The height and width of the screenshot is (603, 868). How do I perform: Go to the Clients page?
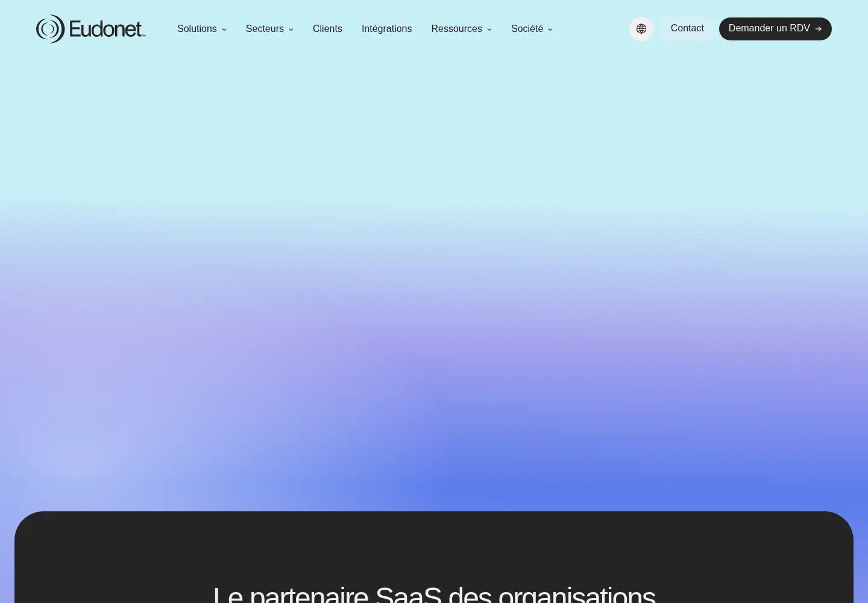327,29
